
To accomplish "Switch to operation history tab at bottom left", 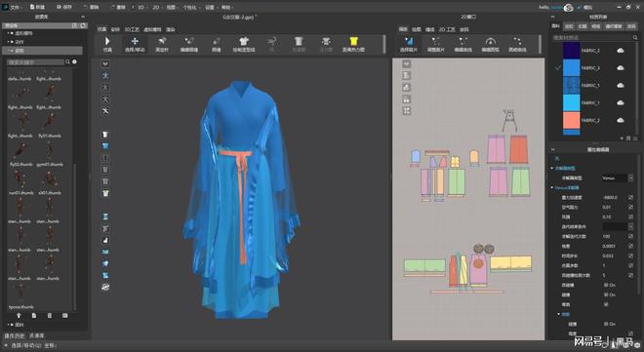I will click(15, 335).
